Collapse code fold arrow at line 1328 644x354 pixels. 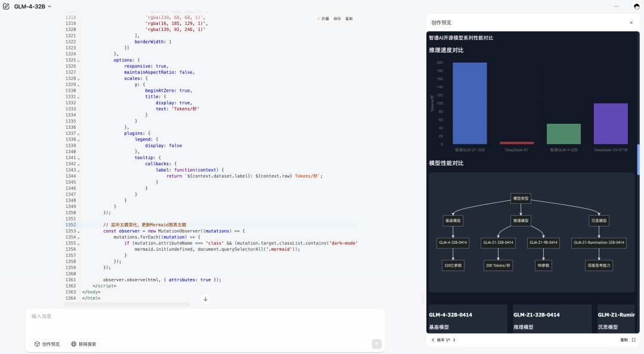point(79,79)
